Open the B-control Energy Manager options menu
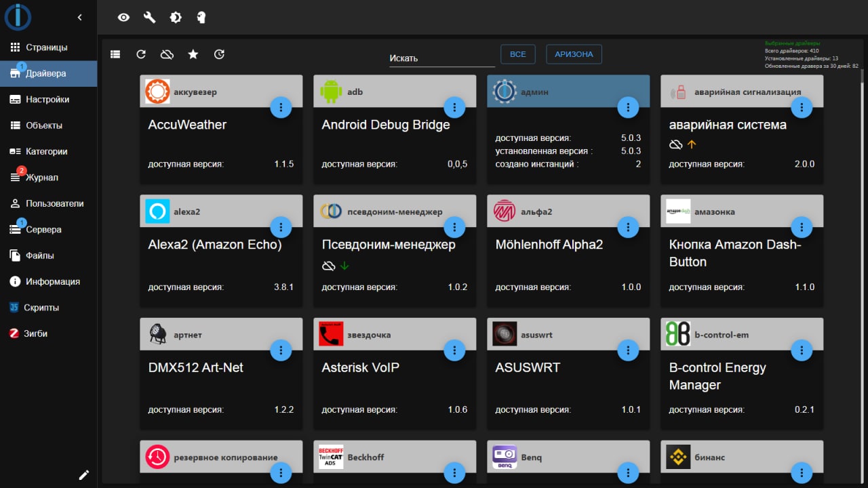The image size is (868, 488). [802, 350]
